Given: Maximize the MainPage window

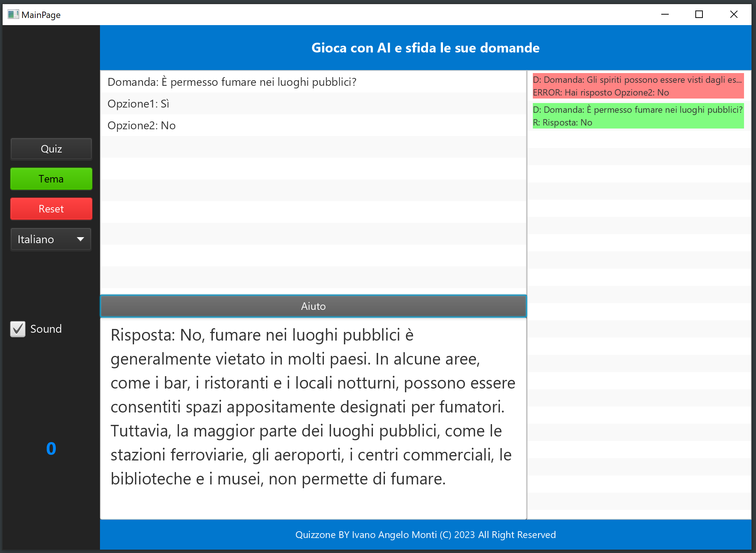Looking at the screenshot, I should (x=699, y=15).
